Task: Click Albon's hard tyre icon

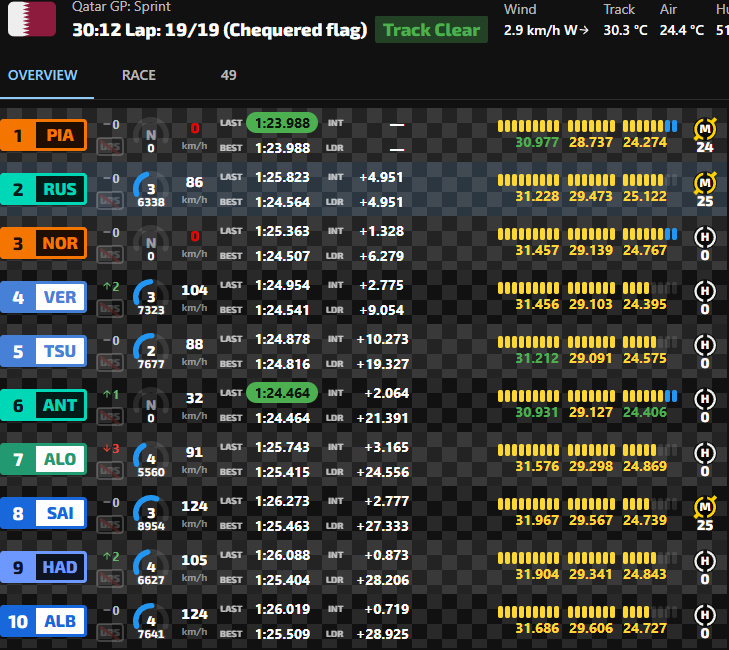Action: [x=705, y=615]
